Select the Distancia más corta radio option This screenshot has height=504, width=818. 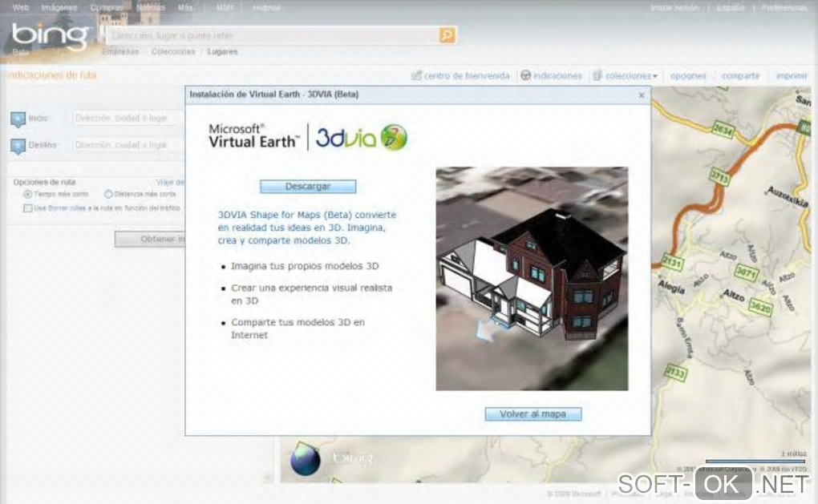point(108,194)
